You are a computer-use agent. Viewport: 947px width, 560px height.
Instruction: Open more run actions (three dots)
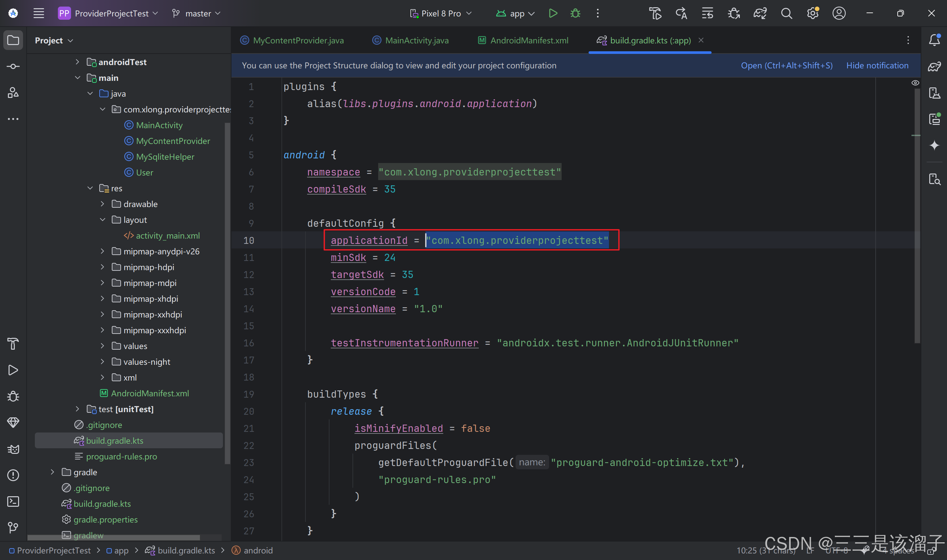click(x=597, y=13)
